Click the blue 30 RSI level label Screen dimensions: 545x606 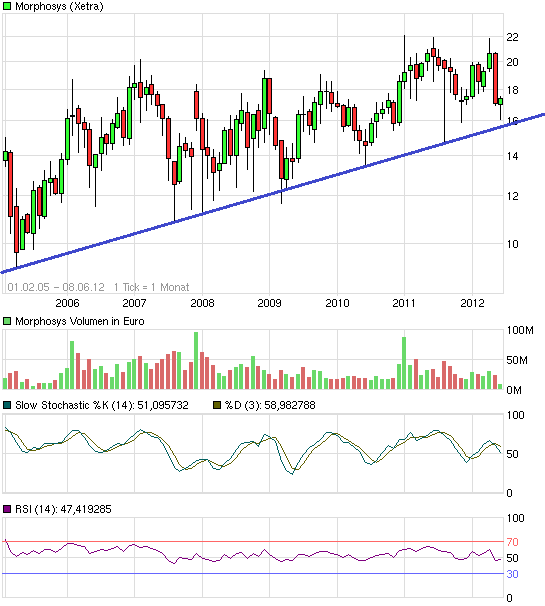512,574
